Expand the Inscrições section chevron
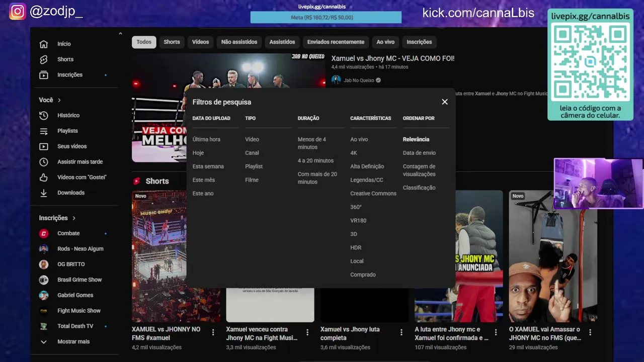Viewport: 644px width, 362px height. [x=74, y=218]
